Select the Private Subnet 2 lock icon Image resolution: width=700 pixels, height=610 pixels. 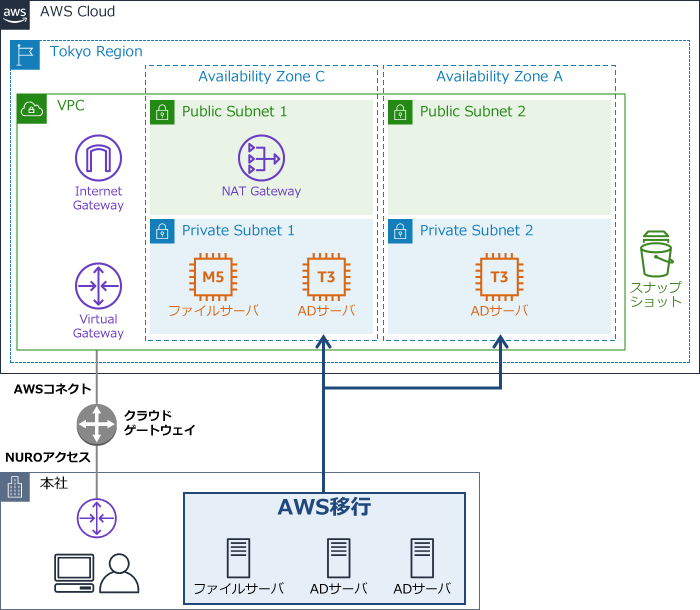400,231
